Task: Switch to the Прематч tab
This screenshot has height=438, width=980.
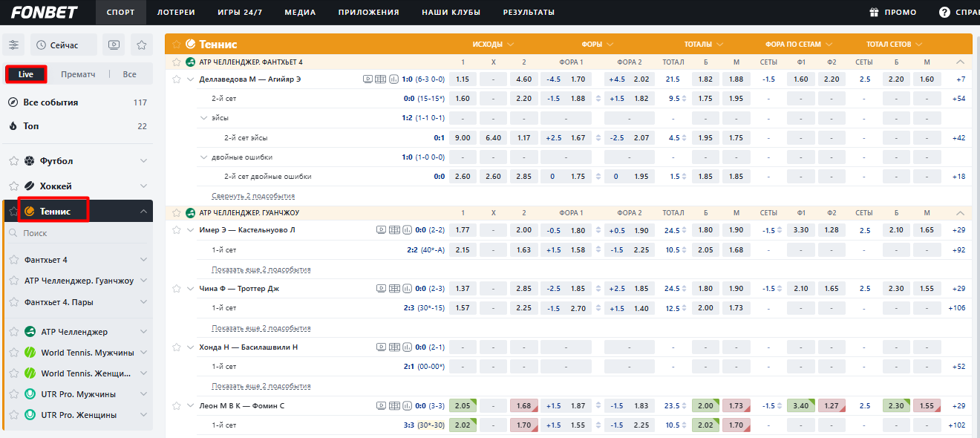Action: click(78, 74)
